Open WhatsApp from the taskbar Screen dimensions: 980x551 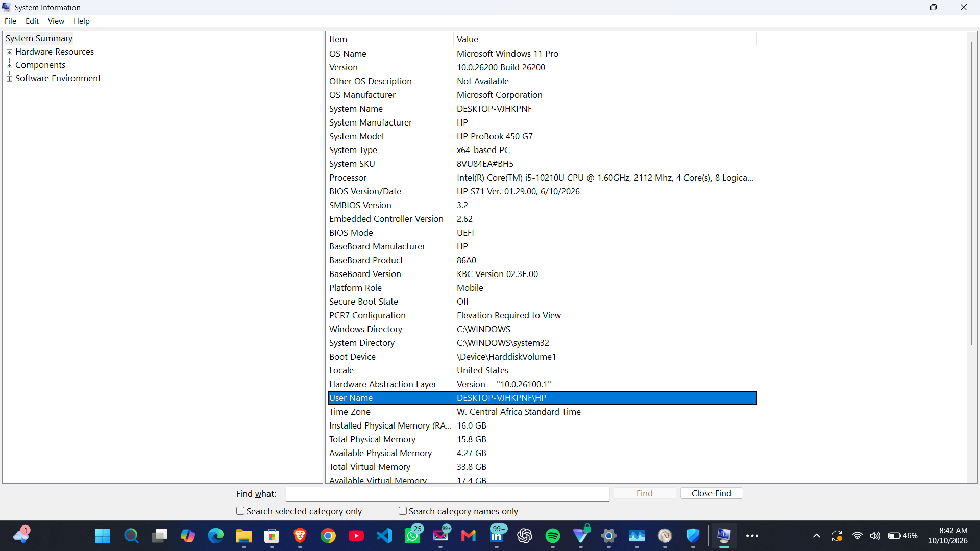(412, 536)
